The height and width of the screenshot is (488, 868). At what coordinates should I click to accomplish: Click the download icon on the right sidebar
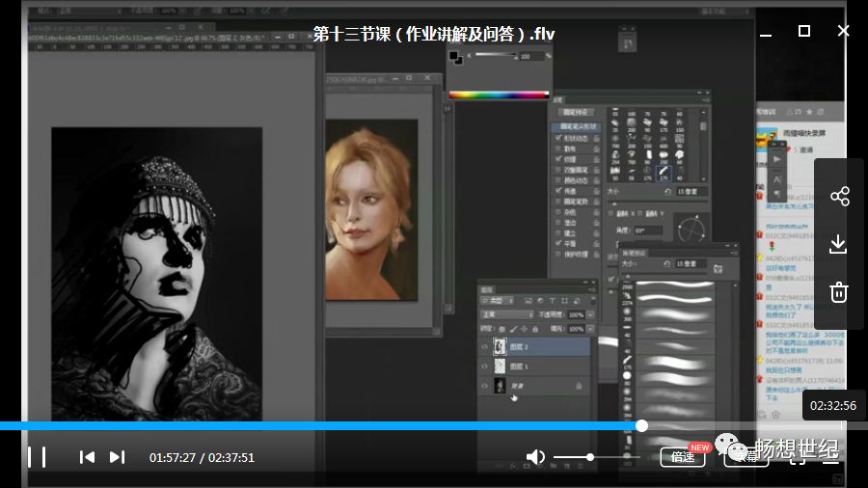tap(838, 244)
